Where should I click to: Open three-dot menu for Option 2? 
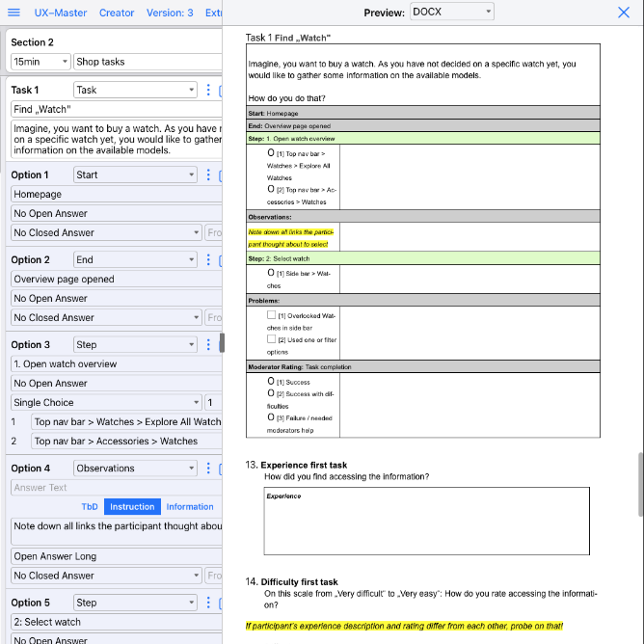point(208,259)
